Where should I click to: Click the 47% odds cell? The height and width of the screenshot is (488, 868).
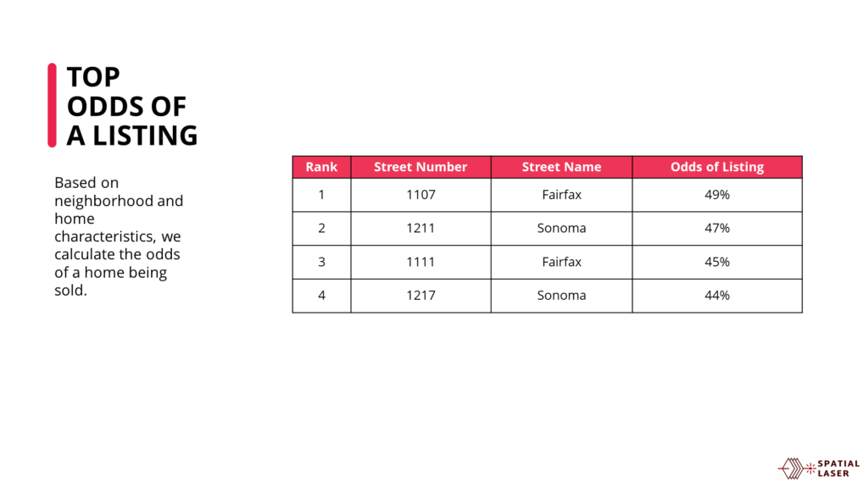click(717, 229)
